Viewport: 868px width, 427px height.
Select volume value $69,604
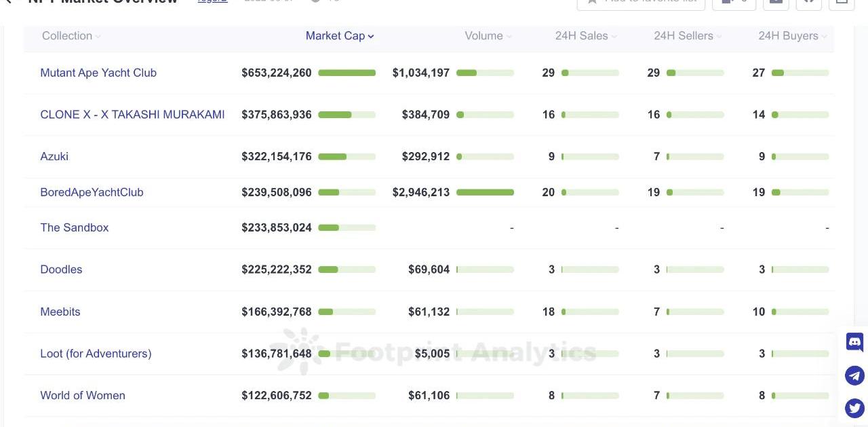click(429, 270)
